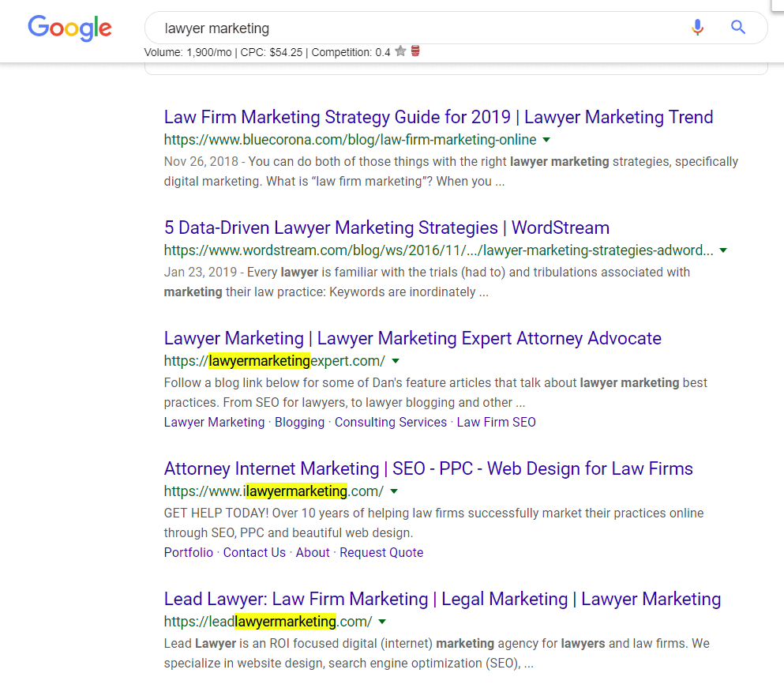This screenshot has width=784, height=692.
Task: Visit the 'Portfolio' sitelink
Action: click(x=188, y=552)
